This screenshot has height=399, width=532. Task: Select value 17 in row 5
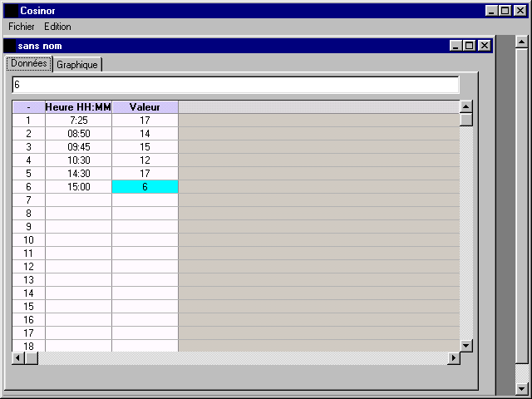pyautogui.click(x=145, y=174)
